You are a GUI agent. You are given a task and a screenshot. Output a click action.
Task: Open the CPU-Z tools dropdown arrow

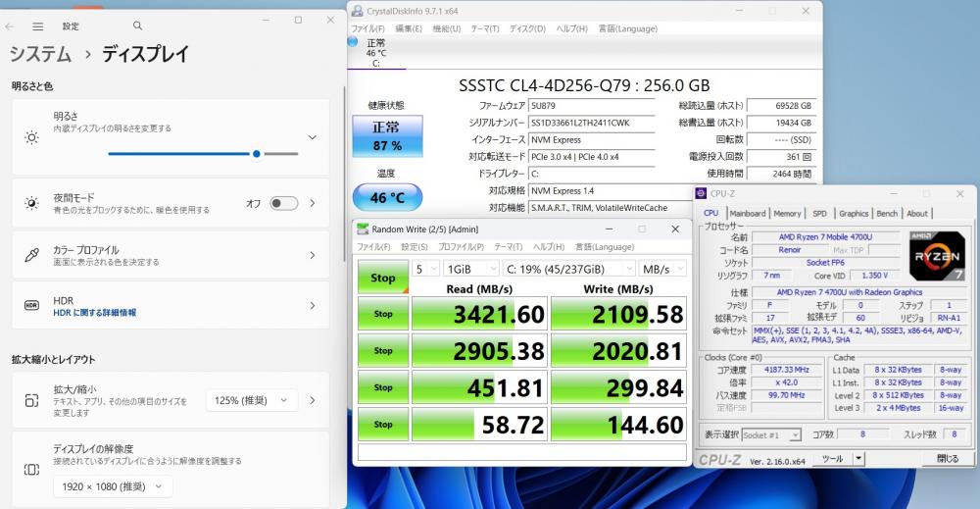click(x=858, y=459)
